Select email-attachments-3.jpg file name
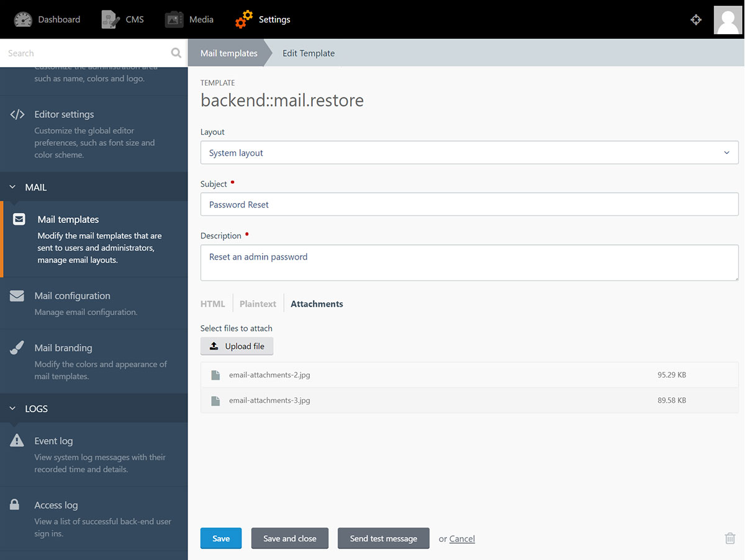The width and height of the screenshot is (745, 560). tap(269, 400)
